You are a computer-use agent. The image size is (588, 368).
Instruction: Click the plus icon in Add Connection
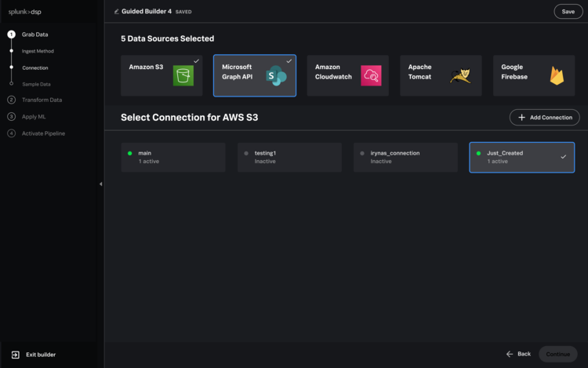click(521, 118)
